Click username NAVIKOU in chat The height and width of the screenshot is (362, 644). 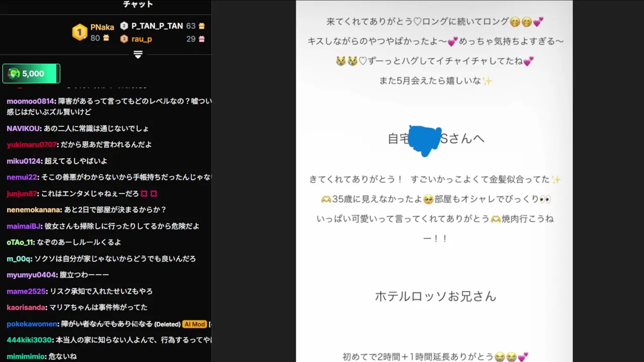23,128
